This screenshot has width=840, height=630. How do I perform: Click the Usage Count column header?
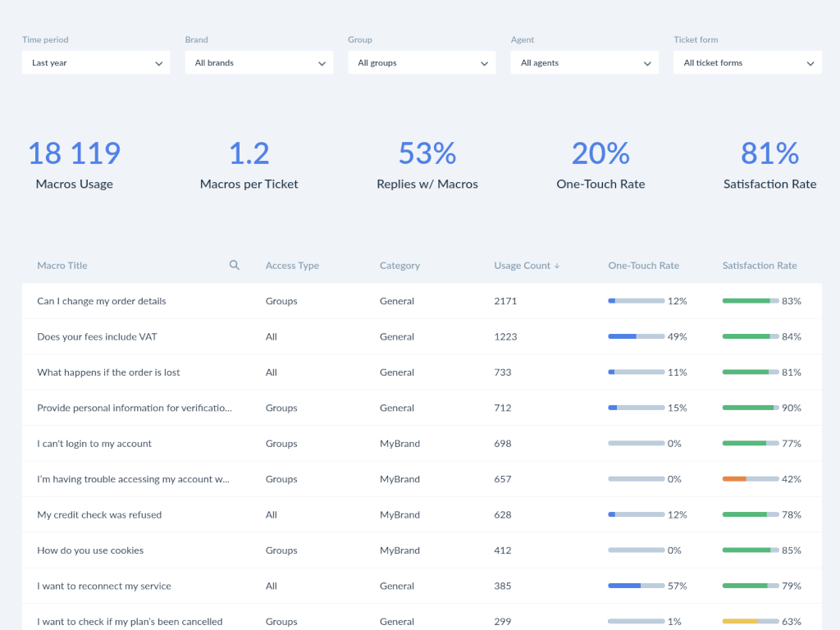522,266
